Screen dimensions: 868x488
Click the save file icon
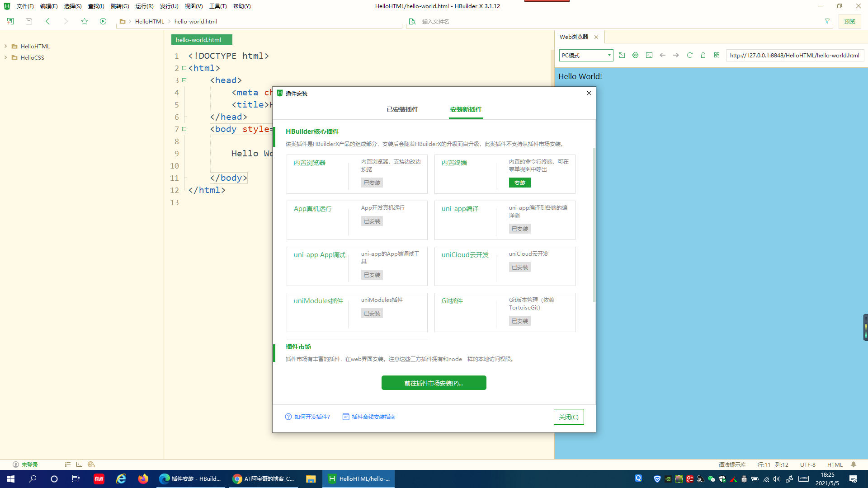[x=28, y=21]
